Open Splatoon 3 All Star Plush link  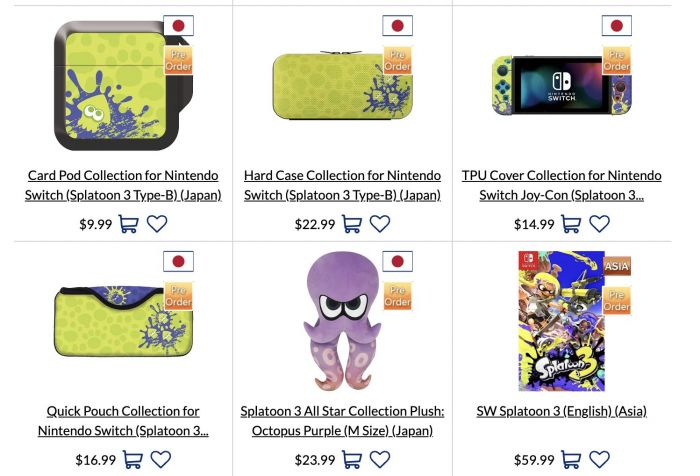point(342,421)
